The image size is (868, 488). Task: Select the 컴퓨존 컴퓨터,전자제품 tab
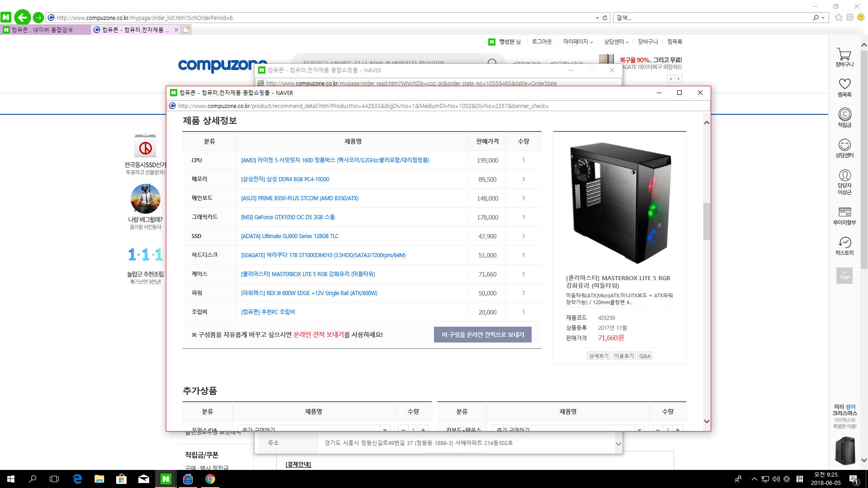[x=133, y=30]
